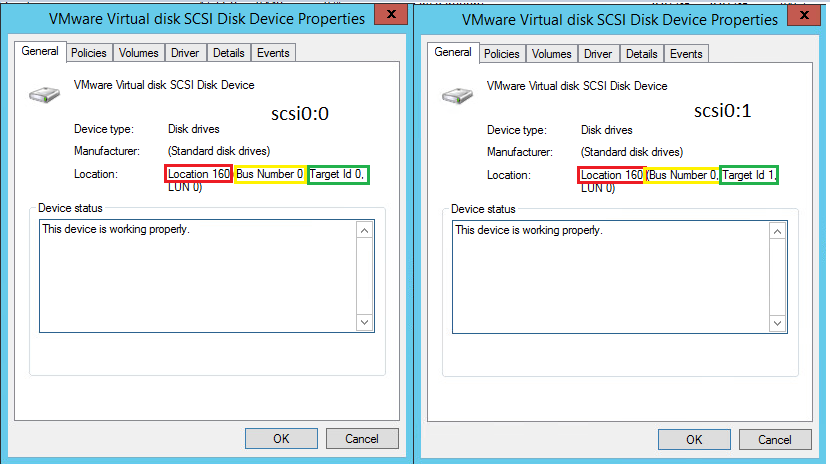Open Details tab in right dialog

click(x=642, y=54)
